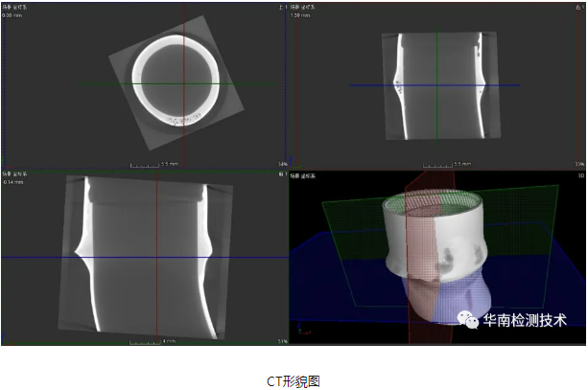Click the 51% zoom indicator in the bottom-left viewport
This screenshot has width=588, height=390.
281,339
